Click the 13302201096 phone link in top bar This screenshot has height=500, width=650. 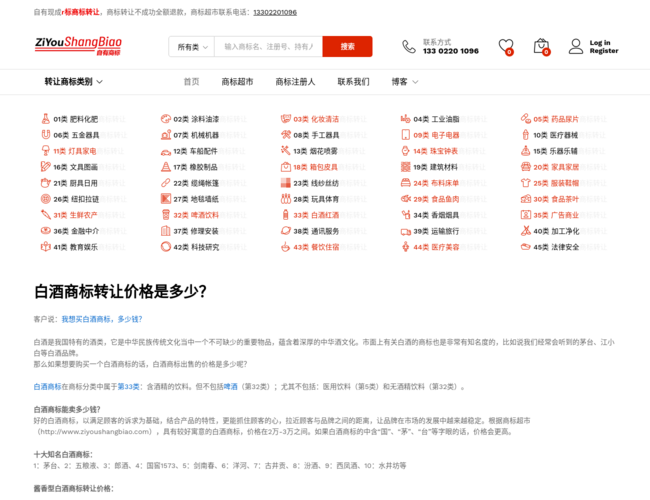(x=275, y=12)
